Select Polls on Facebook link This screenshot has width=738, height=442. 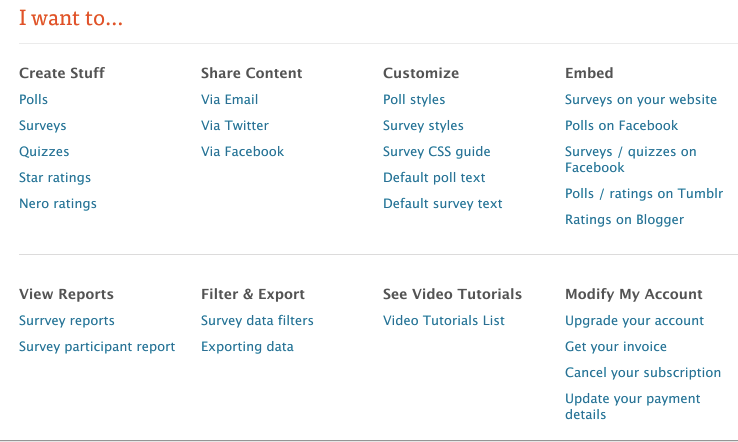tap(621, 125)
